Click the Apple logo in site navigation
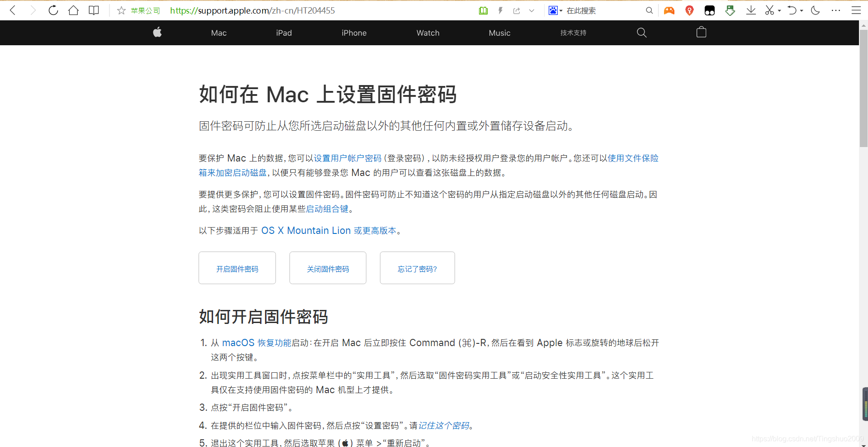This screenshot has height=447, width=868. point(157,32)
